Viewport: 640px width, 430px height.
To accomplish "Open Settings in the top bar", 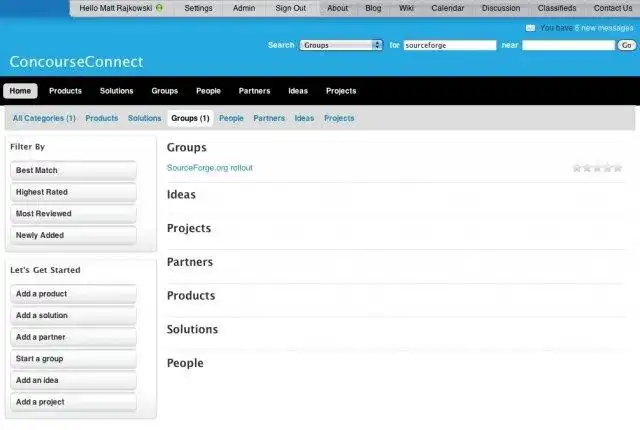I will [198, 8].
